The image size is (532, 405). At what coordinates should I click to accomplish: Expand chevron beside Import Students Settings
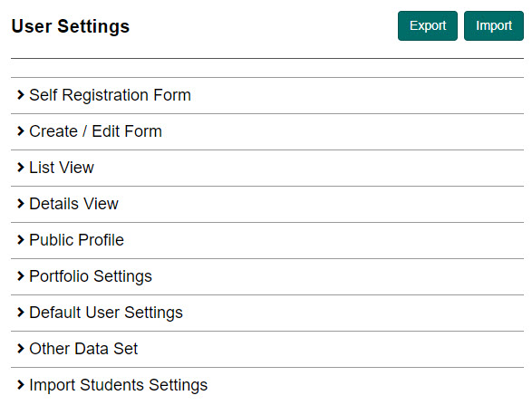pos(21,385)
